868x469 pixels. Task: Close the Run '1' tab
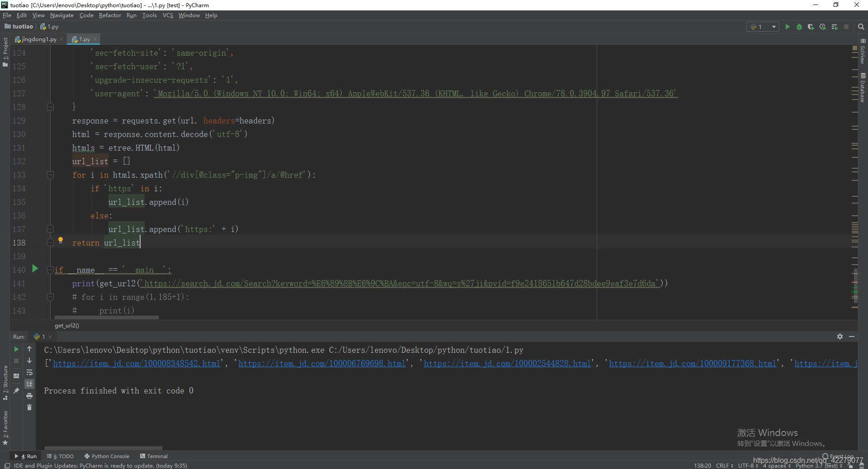[x=50, y=337]
